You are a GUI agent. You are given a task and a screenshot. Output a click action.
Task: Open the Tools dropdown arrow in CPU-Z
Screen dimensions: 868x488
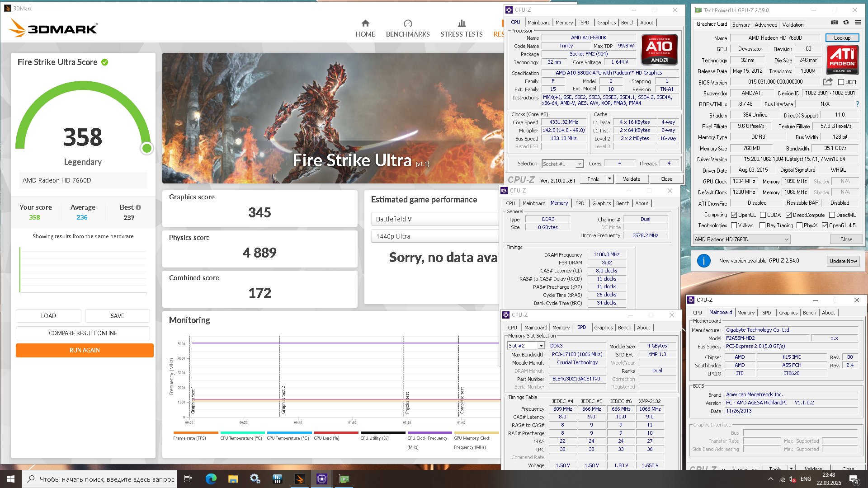(x=609, y=179)
